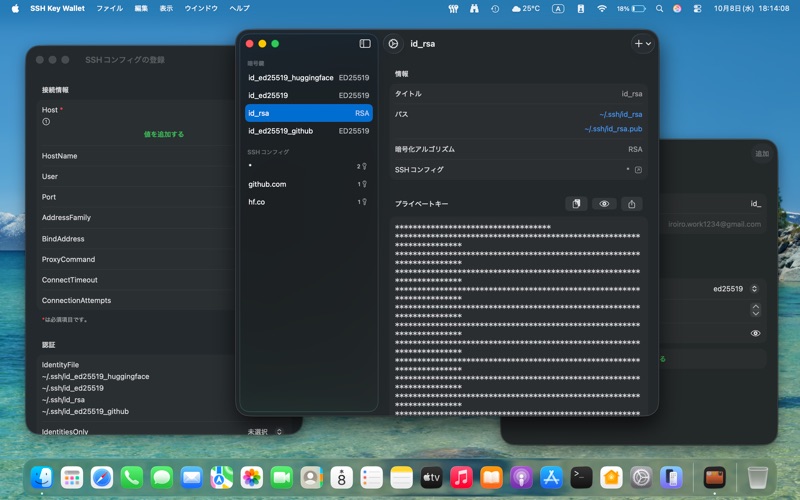Open Control Center in menu bar
The height and width of the screenshot is (500, 800).
[697, 9]
